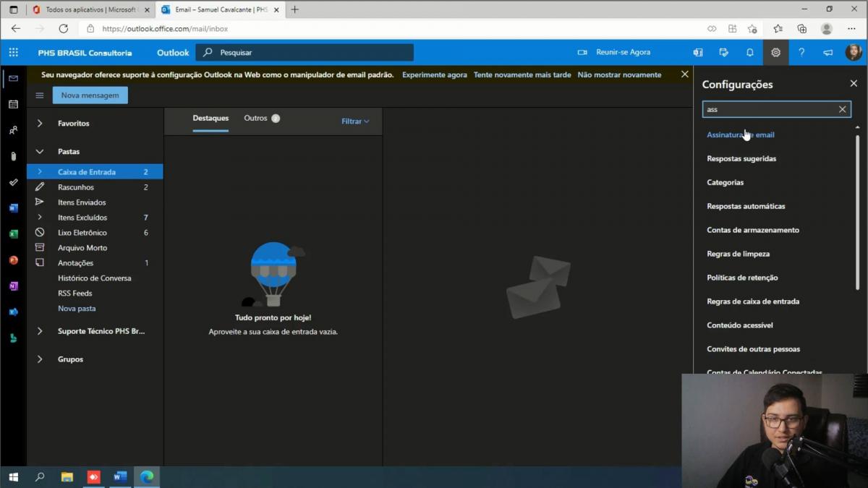Collapse the Pastas folder group
868x488 pixels.
coord(40,152)
